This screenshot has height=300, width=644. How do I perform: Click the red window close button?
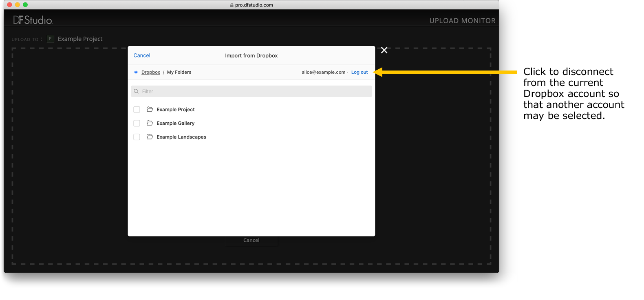(x=10, y=5)
